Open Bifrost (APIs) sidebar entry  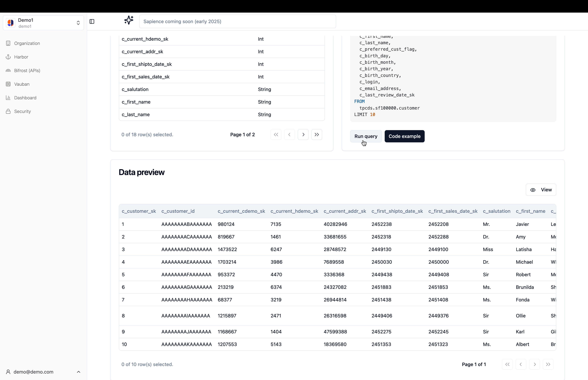27,71
